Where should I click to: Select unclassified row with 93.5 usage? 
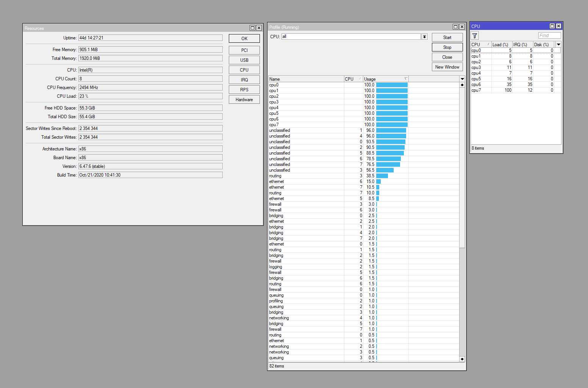pyautogui.click(x=364, y=142)
